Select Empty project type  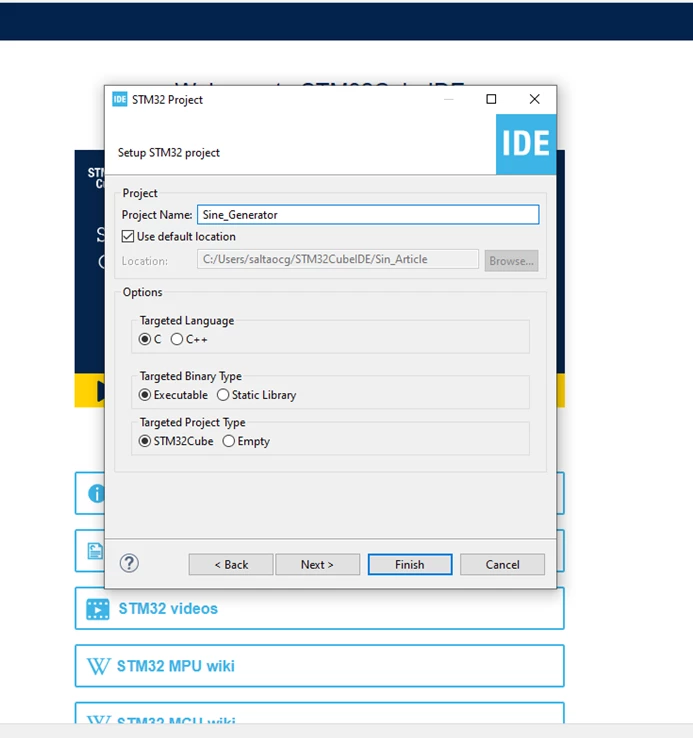[228, 441]
